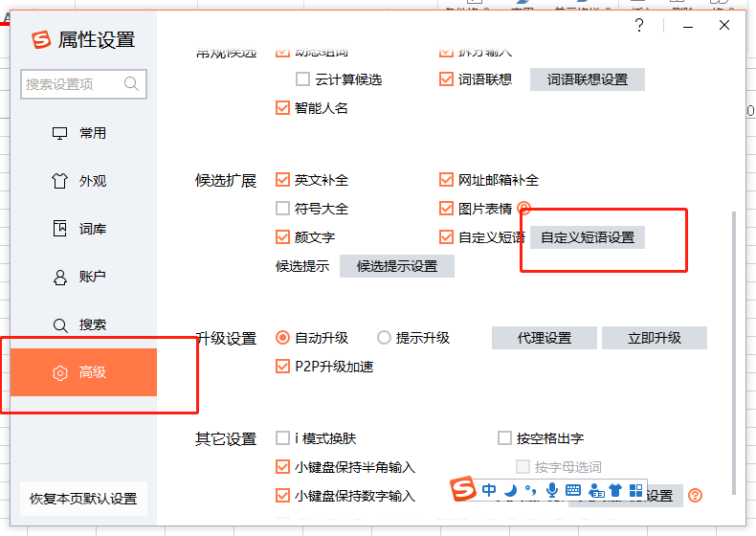756x536 pixels.
Task: Switch Chinese/English mode via 中 icon
Action: [489, 490]
